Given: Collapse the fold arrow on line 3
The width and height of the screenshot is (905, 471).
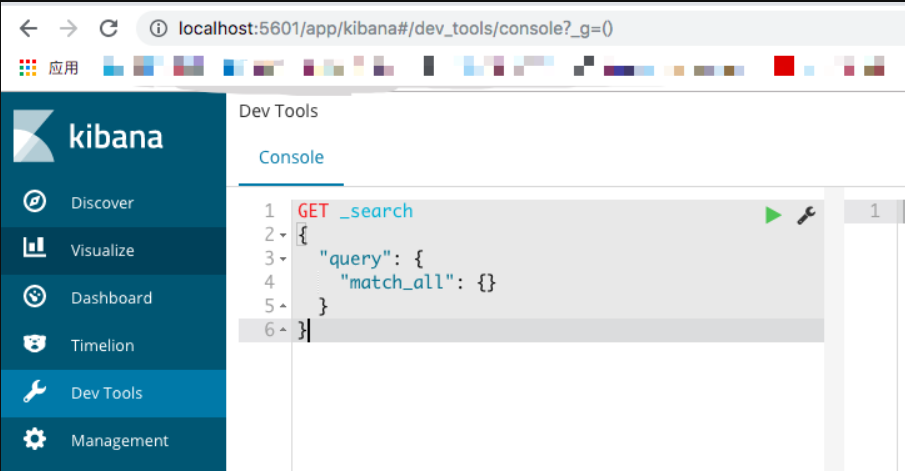Looking at the screenshot, I should [x=283, y=259].
